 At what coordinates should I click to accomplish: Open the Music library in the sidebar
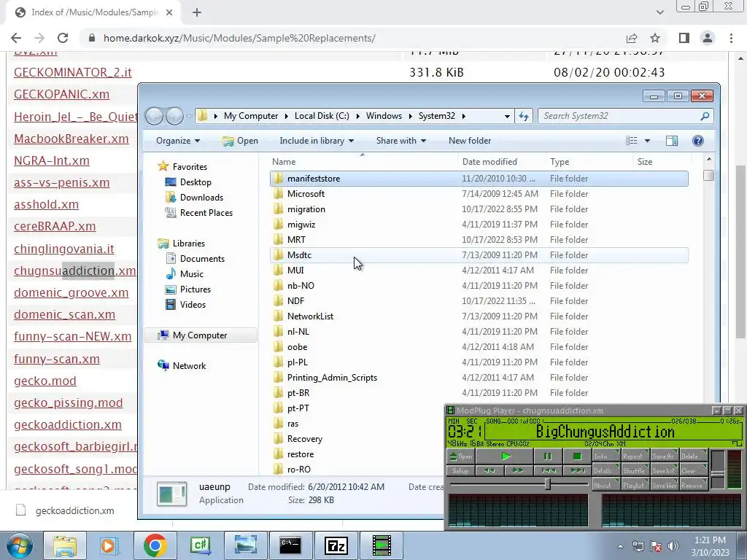pyautogui.click(x=185, y=274)
